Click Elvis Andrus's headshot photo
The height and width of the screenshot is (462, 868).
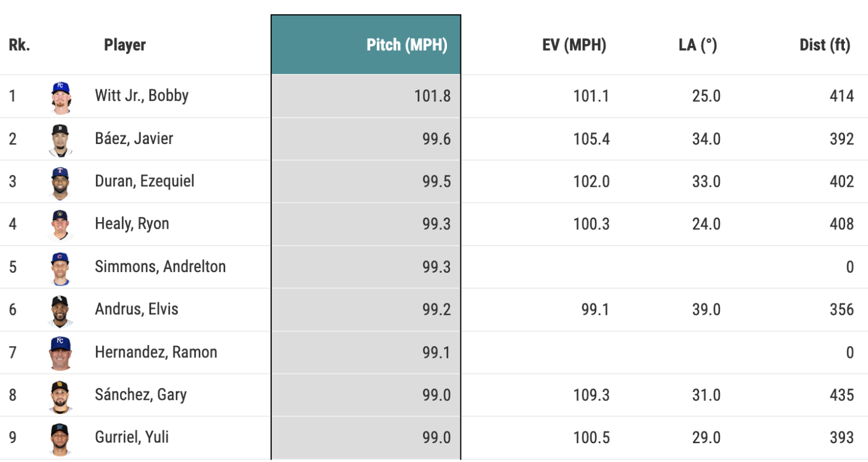point(61,310)
